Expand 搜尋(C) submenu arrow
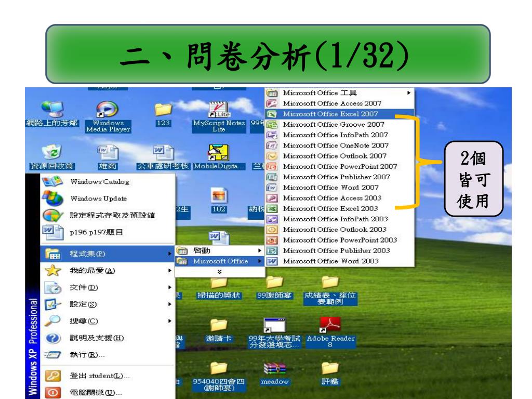The image size is (532, 399). tap(170, 321)
